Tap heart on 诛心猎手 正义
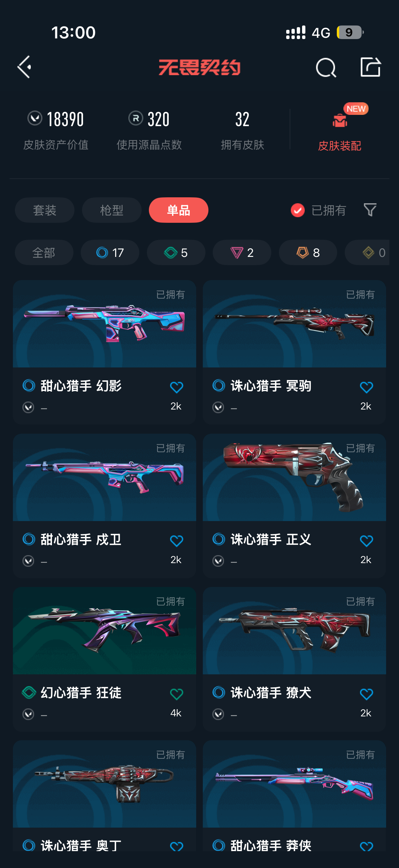This screenshot has height=868, width=399. tap(366, 541)
